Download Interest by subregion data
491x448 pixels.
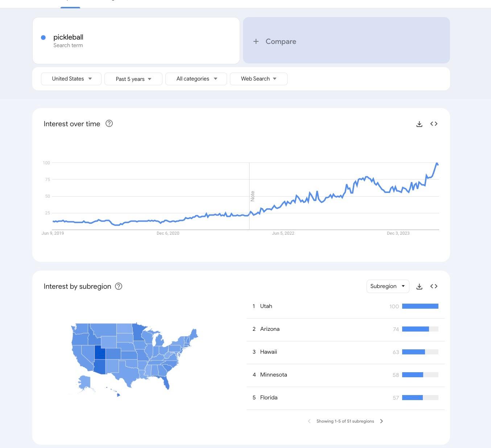point(419,287)
